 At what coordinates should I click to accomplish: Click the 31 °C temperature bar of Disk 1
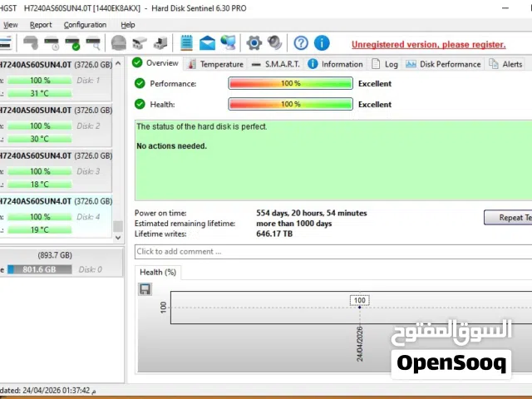40,93
